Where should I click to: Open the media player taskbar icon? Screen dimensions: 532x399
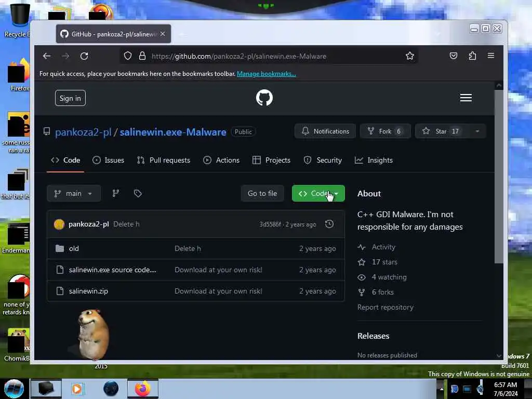pyautogui.click(x=77, y=389)
